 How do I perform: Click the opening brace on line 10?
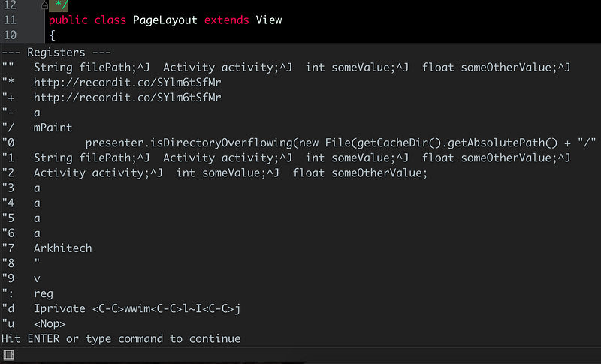pos(52,35)
